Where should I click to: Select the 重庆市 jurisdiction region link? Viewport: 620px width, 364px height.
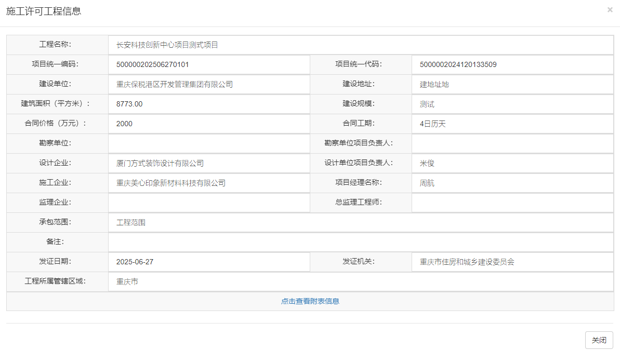122,282
